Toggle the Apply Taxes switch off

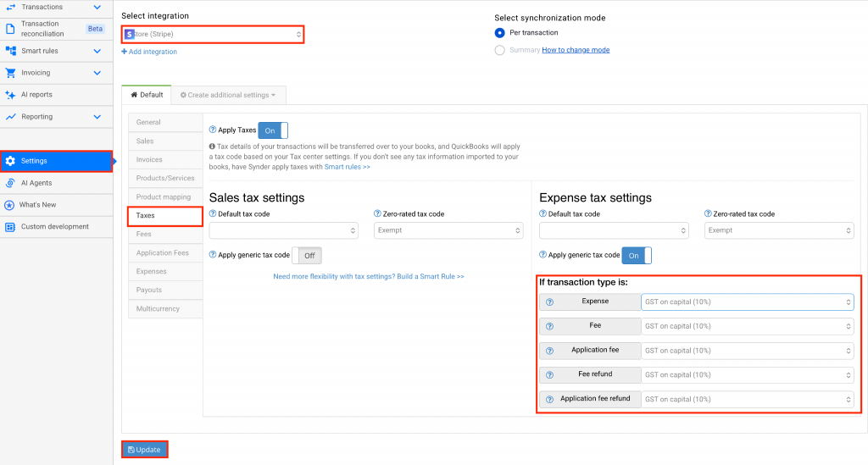pos(273,130)
